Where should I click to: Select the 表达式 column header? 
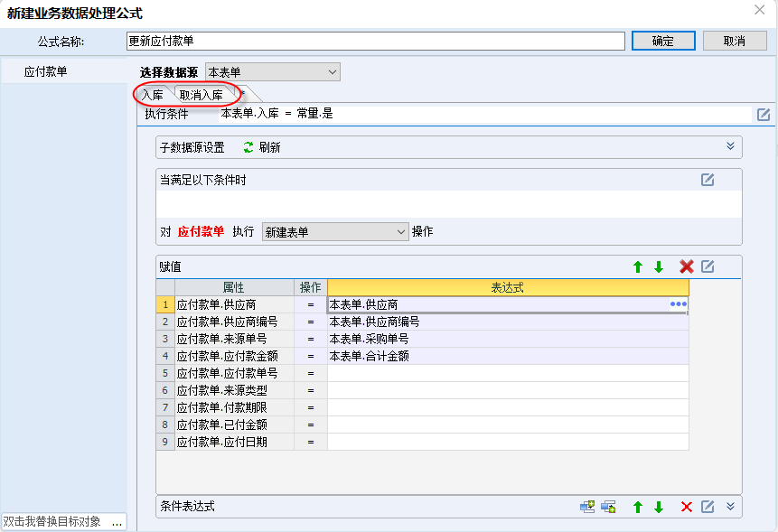click(x=508, y=287)
